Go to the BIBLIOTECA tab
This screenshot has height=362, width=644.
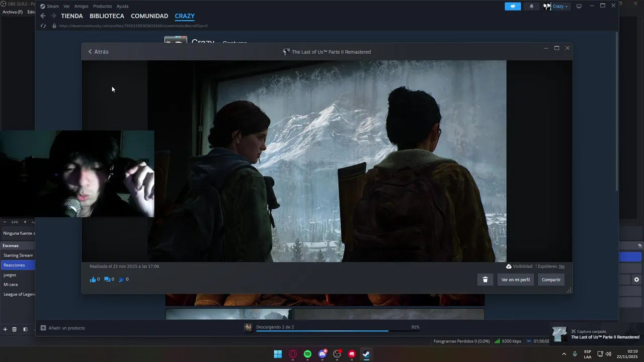point(107,16)
